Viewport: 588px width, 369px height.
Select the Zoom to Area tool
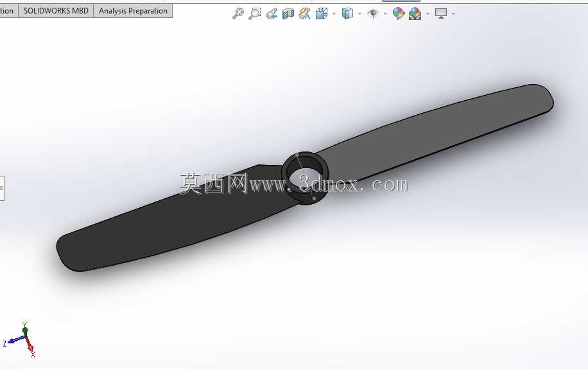click(255, 13)
